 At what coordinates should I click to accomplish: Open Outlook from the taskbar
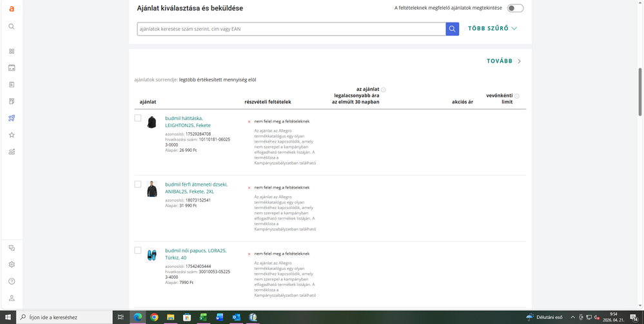point(236,317)
